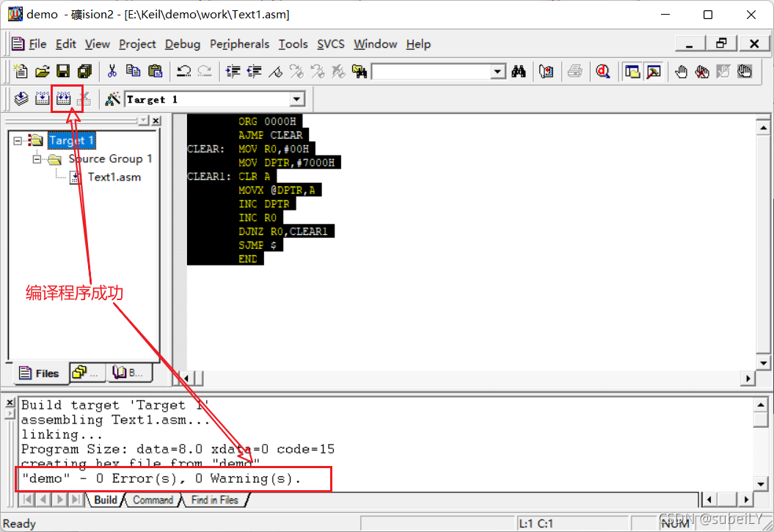The width and height of the screenshot is (774, 532).
Task: Open the Project menu
Action: click(137, 45)
